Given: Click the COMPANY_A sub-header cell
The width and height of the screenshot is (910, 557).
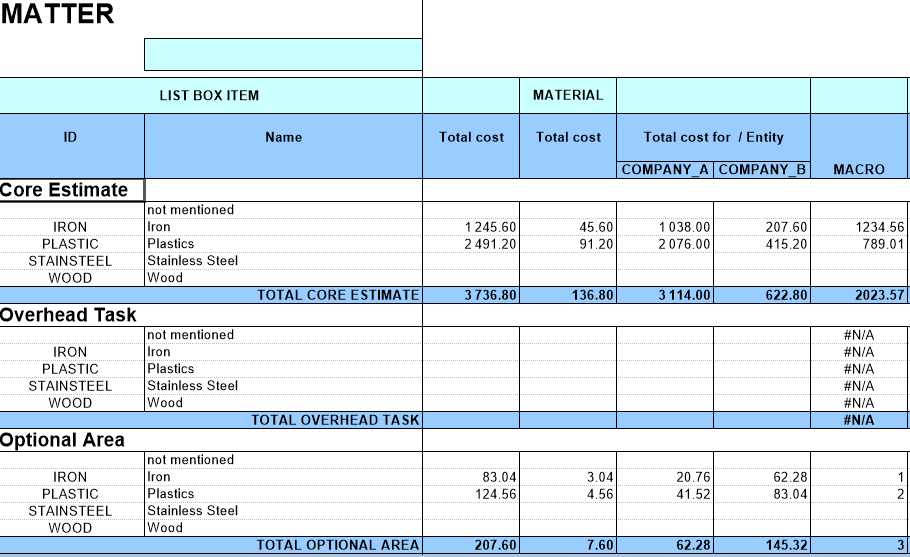Looking at the screenshot, I should [665, 170].
